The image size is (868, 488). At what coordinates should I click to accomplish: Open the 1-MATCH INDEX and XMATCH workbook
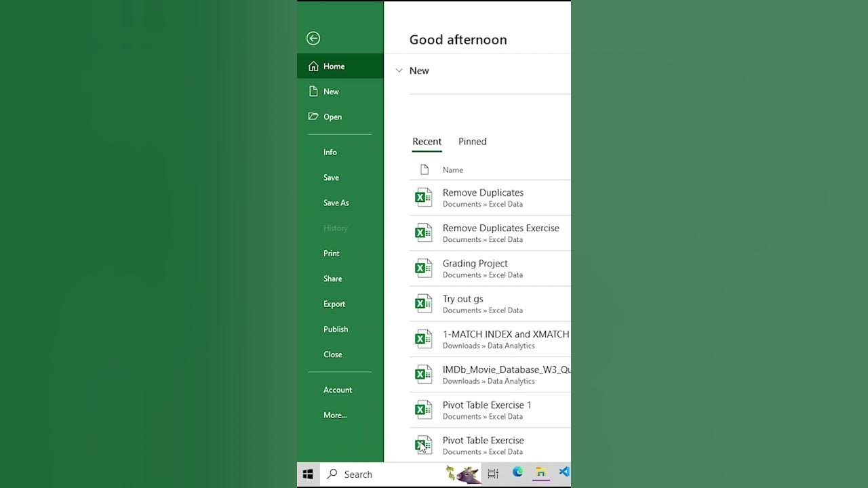[x=490, y=339]
